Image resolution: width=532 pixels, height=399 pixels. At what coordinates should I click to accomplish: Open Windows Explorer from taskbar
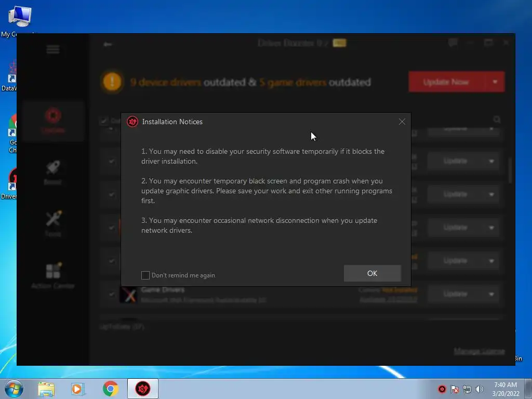(x=46, y=389)
